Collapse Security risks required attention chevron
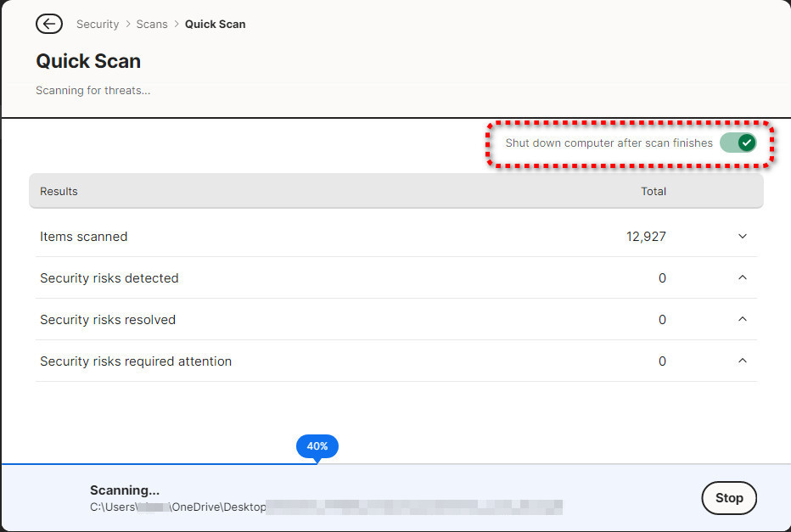This screenshot has height=532, width=791. point(743,361)
